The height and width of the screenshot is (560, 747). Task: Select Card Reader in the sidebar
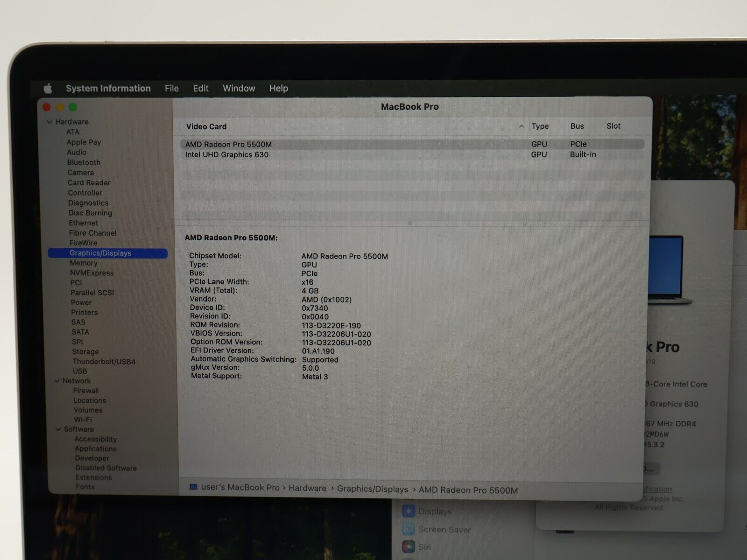click(x=89, y=183)
